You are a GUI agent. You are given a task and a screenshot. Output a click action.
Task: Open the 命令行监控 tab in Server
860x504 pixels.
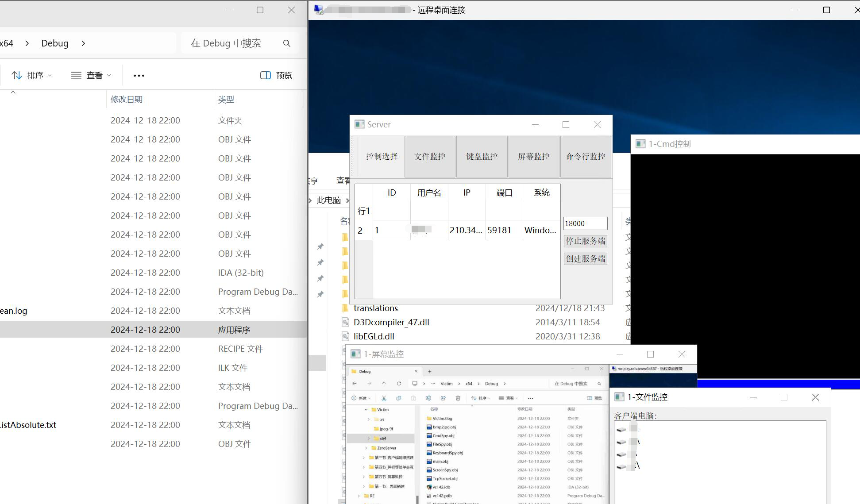coord(586,157)
